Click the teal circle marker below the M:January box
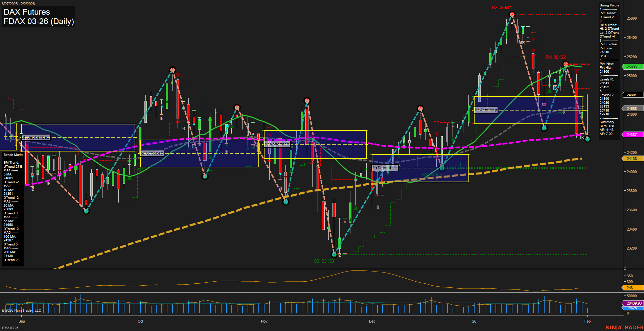The height and width of the screenshot is (331, 644). click(x=545, y=128)
